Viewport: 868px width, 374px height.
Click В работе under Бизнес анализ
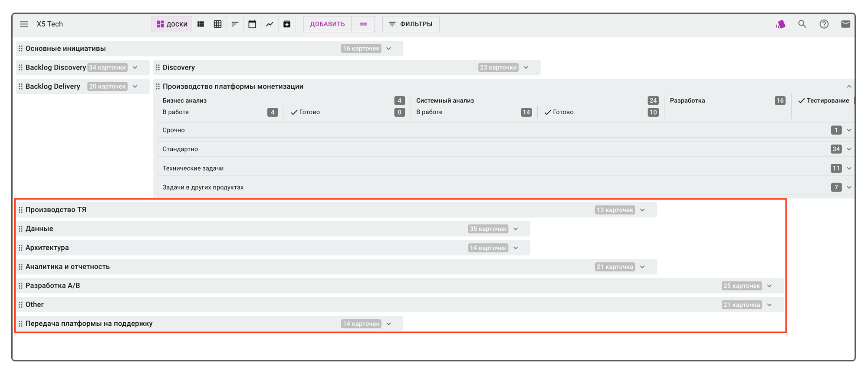point(175,113)
